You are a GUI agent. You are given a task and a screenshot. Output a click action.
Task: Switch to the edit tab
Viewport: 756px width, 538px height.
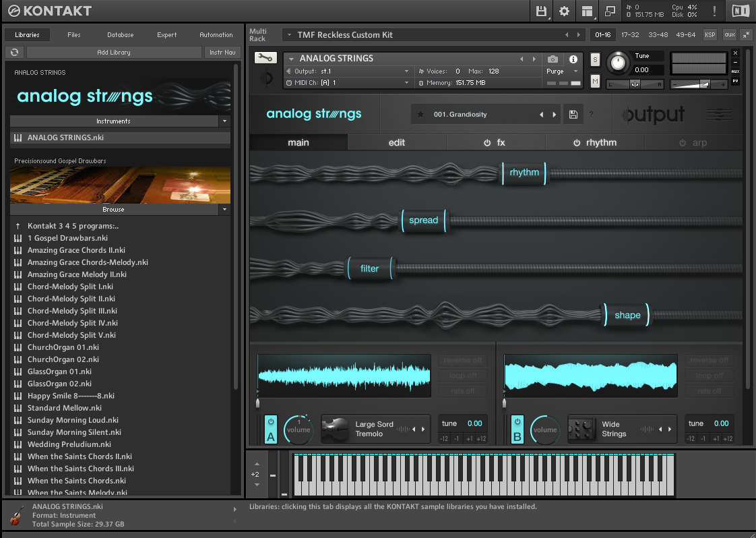[x=397, y=143]
